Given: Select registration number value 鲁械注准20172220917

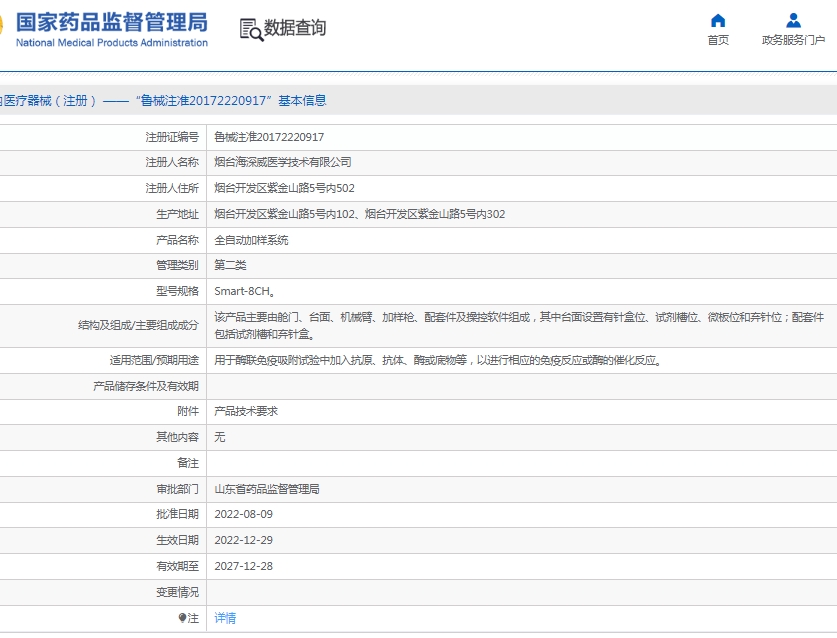Looking at the screenshot, I should click(x=269, y=137).
